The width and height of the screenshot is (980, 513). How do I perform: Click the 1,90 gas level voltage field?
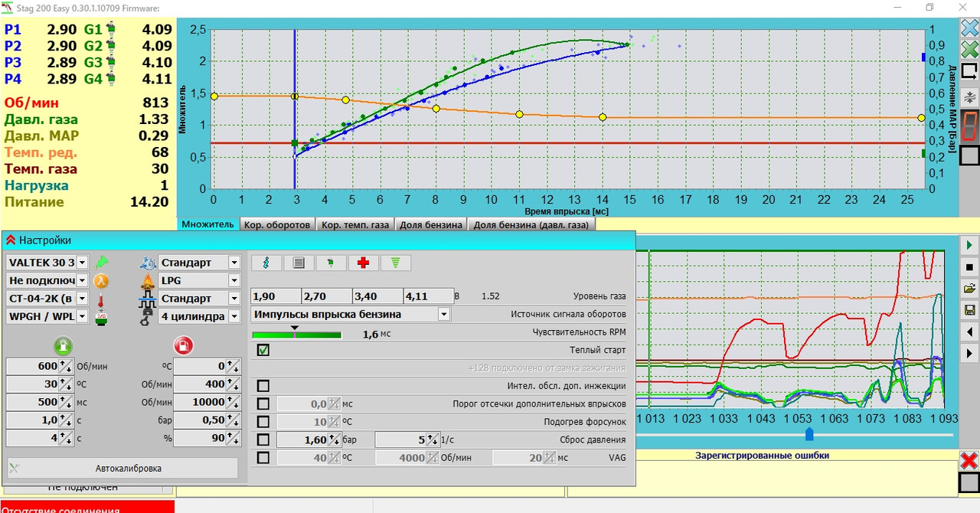(276, 296)
